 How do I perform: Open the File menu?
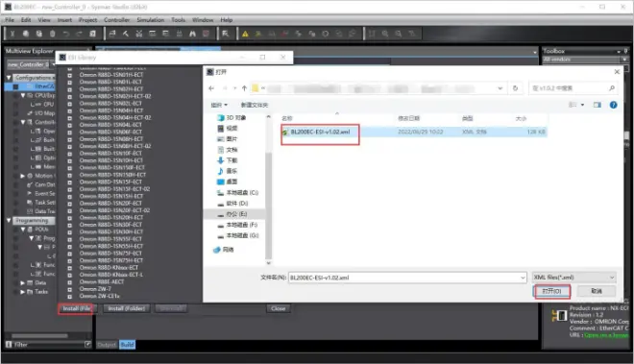(10, 20)
